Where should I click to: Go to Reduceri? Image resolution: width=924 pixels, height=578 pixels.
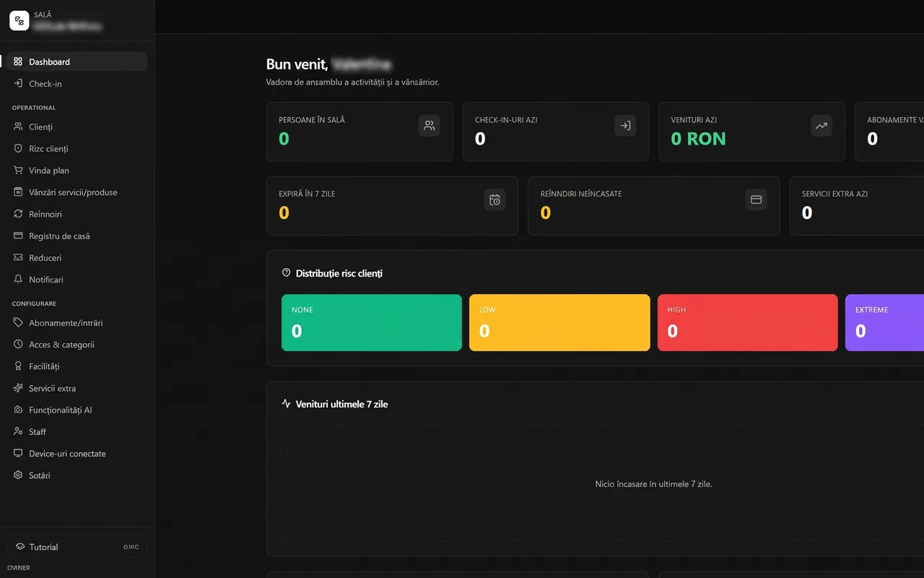coord(77,258)
